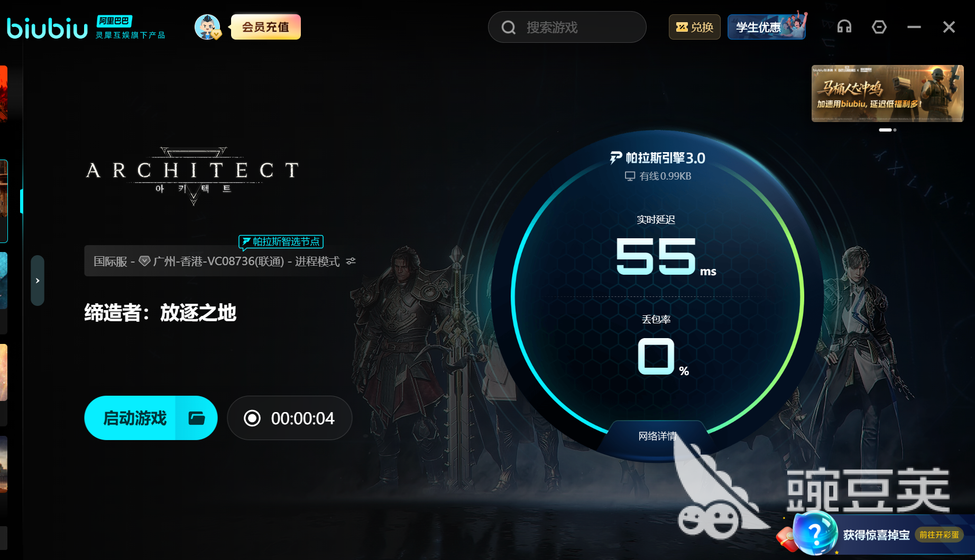Stop the acceleration timer 00:00:04

(x=289, y=418)
